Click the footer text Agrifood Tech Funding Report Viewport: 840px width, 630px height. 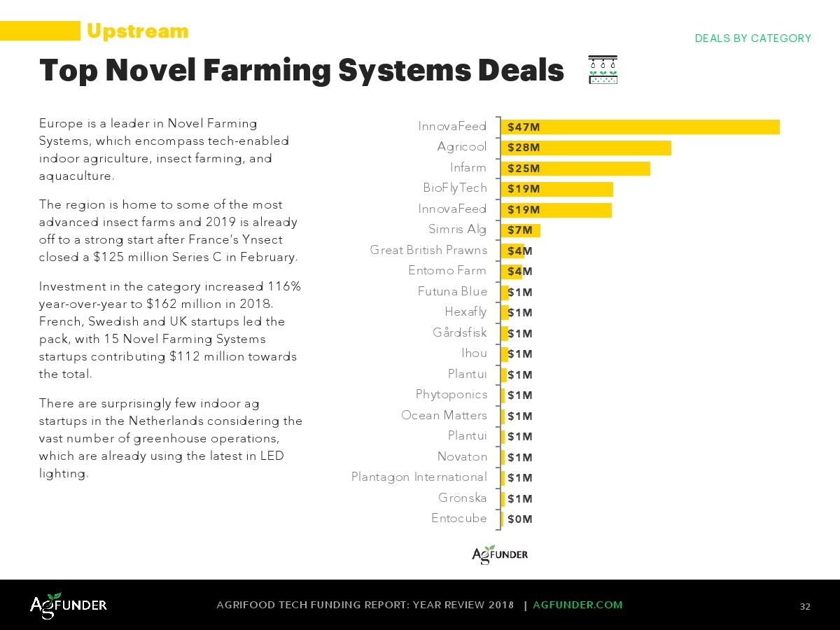click(x=365, y=605)
